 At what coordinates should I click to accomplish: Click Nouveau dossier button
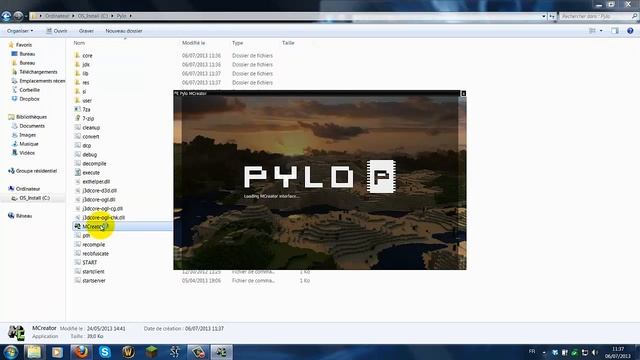[124, 31]
